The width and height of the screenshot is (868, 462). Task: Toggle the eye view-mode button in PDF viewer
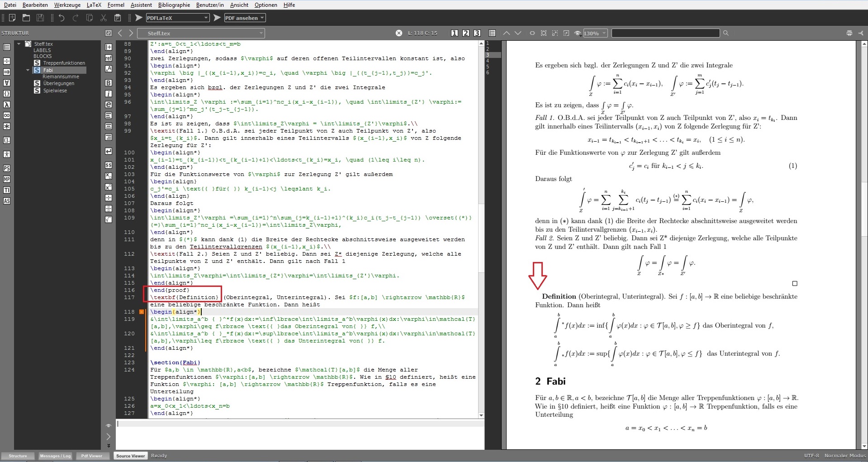click(x=578, y=33)
